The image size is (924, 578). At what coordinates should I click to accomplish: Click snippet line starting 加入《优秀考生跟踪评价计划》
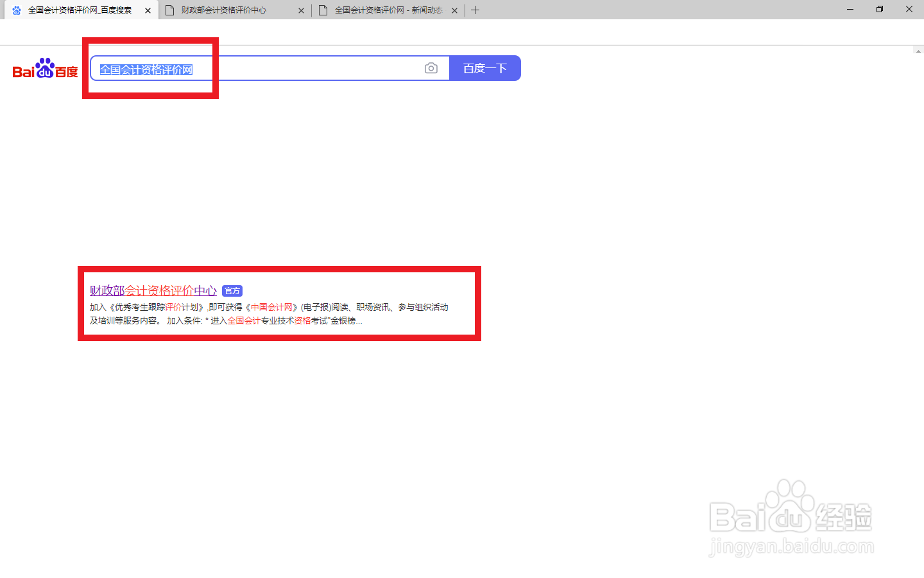[269, 308]
